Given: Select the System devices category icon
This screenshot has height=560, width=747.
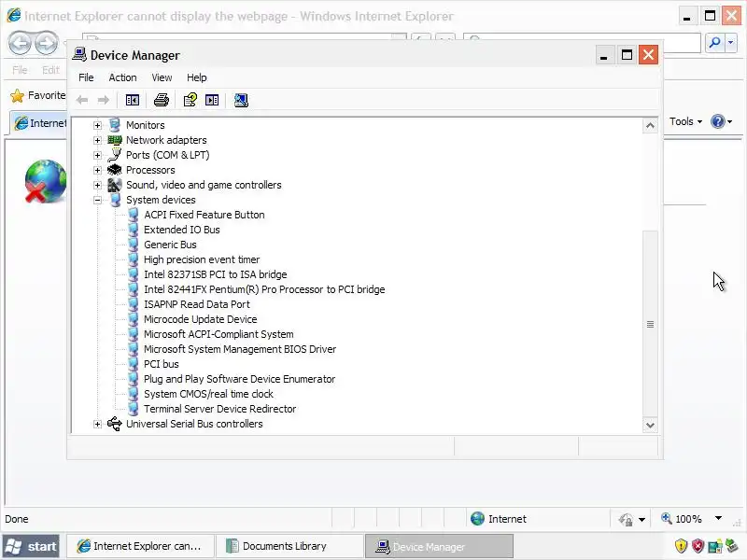Looking at the screenshot, I should [115, 200].
